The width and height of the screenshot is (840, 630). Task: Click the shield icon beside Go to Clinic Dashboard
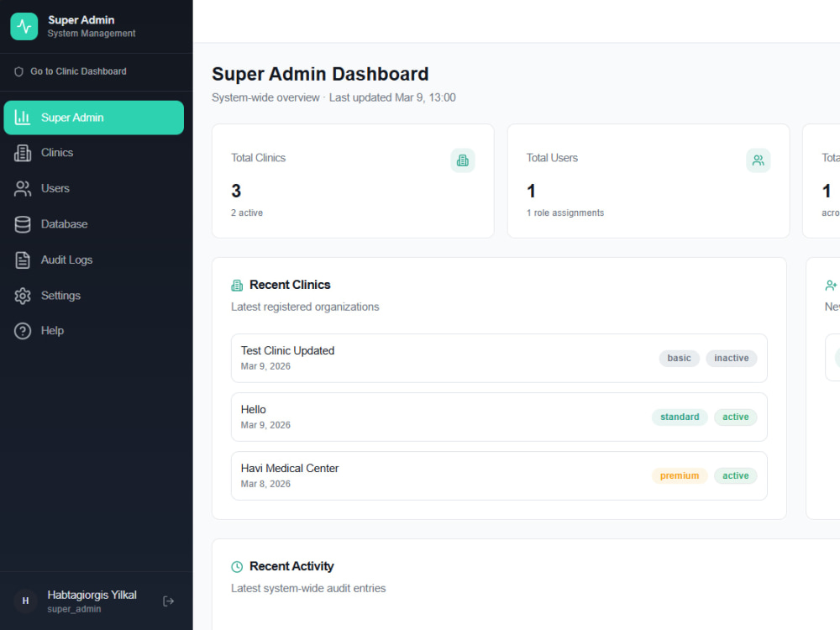(18, 71)
